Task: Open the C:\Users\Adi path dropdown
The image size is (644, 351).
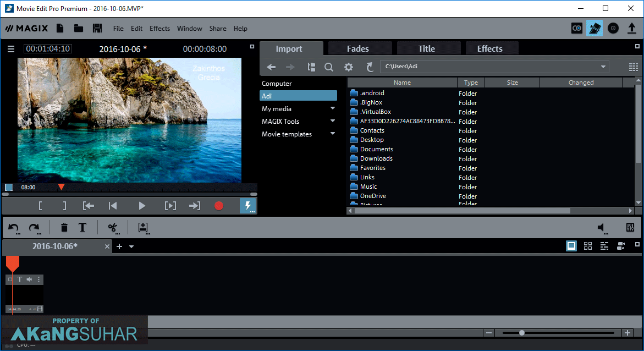Action: pyautogui.click(x=603, y=67)
